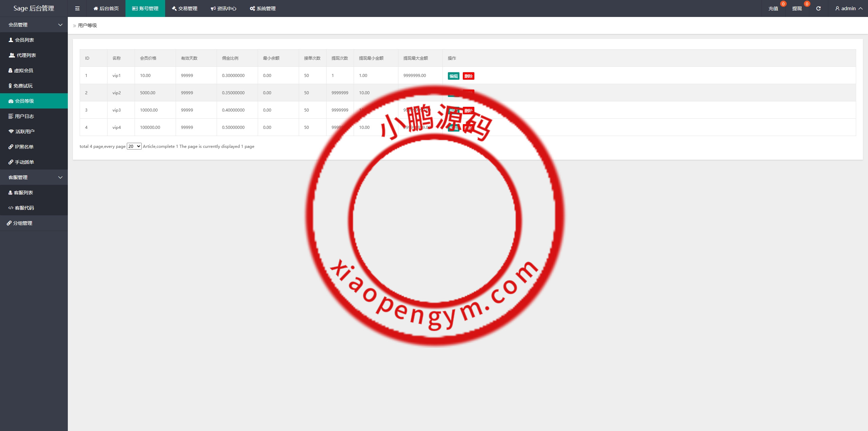Click 删除 button for vip1 row
This screenshot has width=868, height=431.
[468, 76]
